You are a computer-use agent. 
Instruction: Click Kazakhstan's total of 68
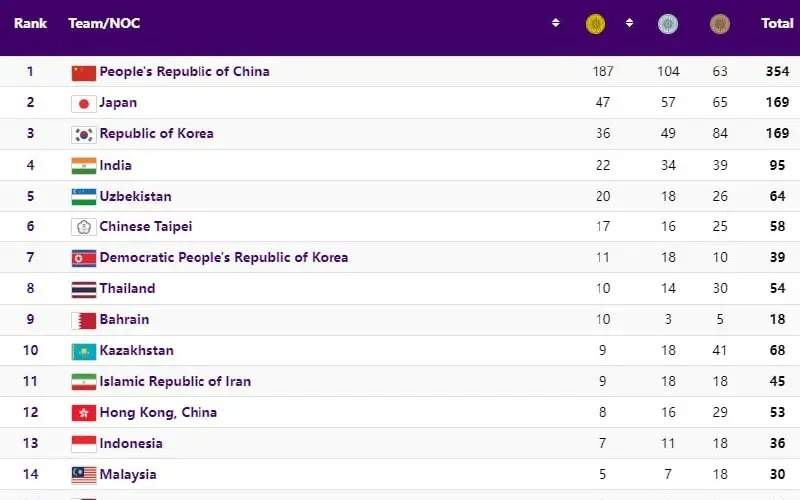(777, 351)
